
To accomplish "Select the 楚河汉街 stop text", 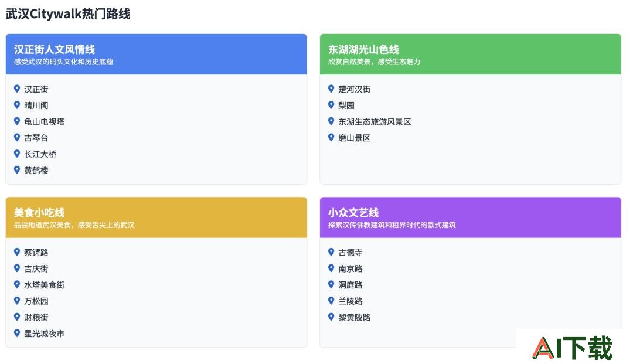I will 354,89.
